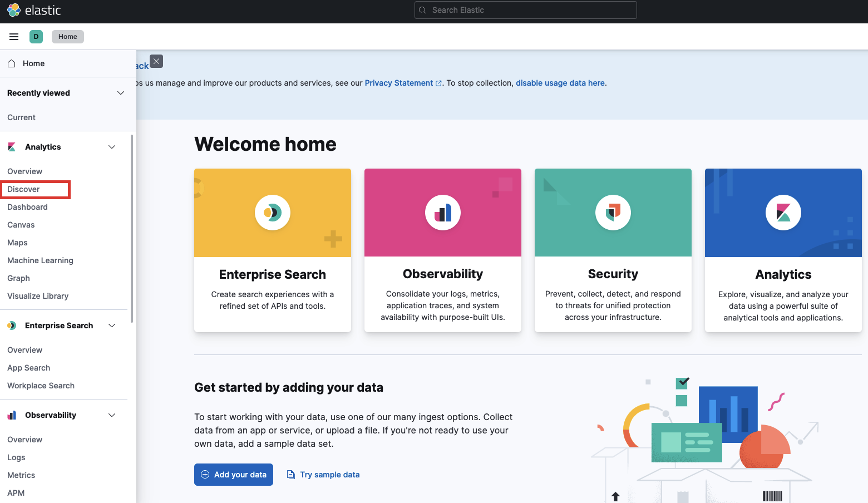Click the Home breadcrumb

(68, 37)
